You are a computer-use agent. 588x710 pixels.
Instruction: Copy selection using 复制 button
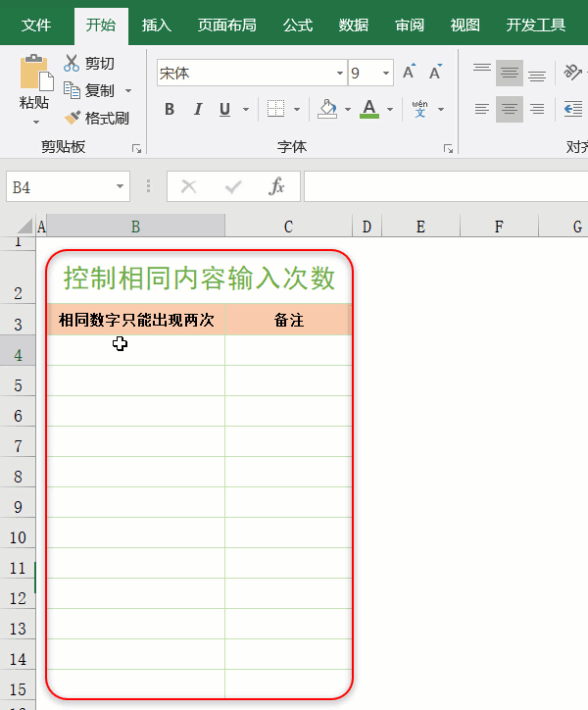pos(90,90)
